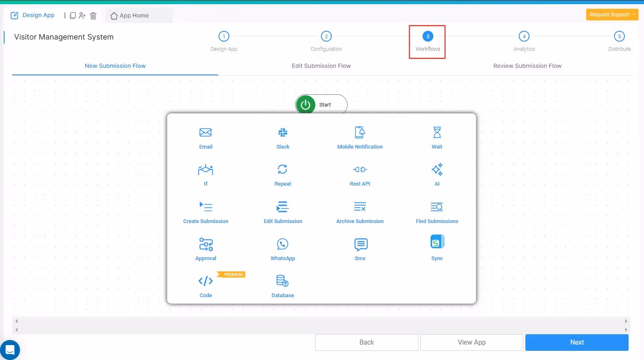
Task: Click the Design App link text
Action: click(x=38, y=15)
